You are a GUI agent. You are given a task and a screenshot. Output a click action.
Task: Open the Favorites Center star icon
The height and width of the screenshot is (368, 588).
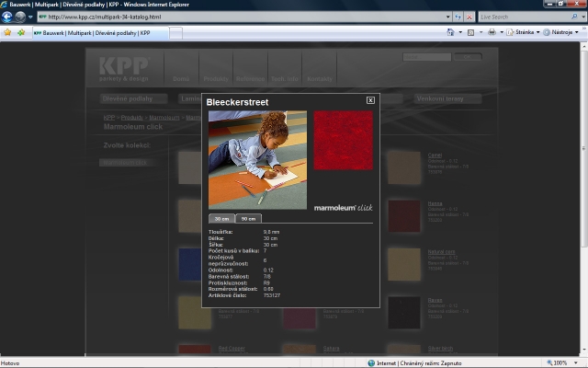point(7,33)
